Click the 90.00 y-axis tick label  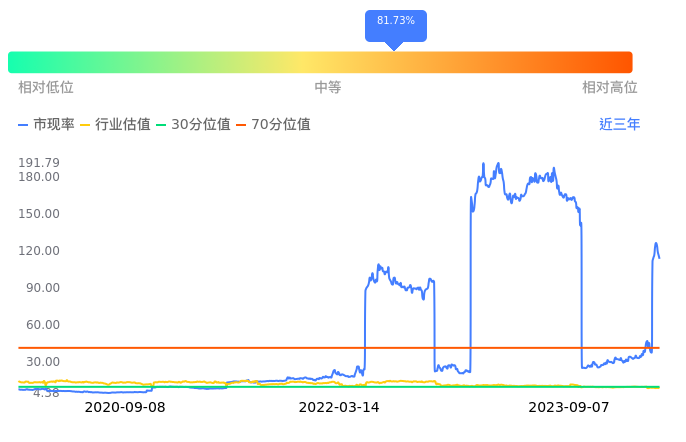[x=42, y=288]
